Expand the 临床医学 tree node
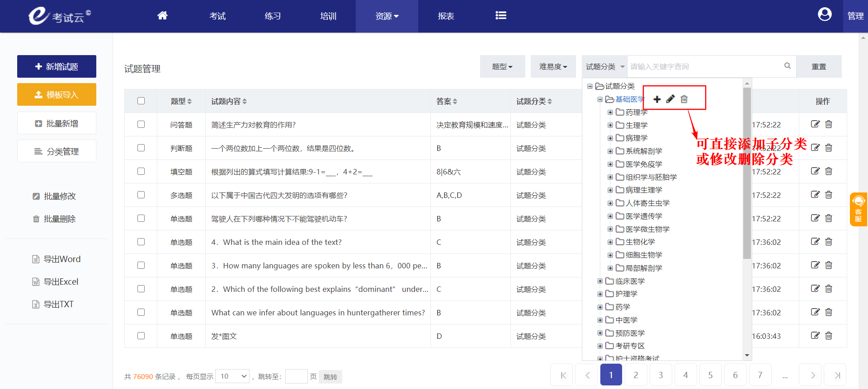Screen dimensions: 868x389 [600, 281]
